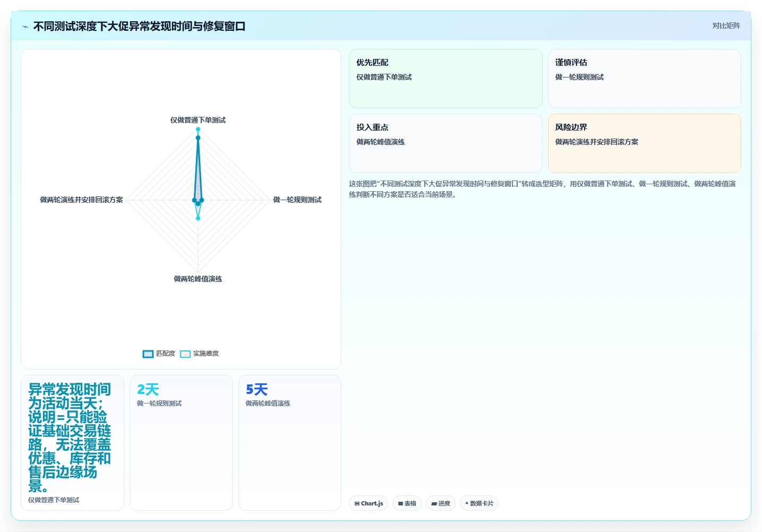The image size is (762, 532).
Task: Click 做两轮峰值演练 under the 5天 stat
Action: (x=268, y=404)
